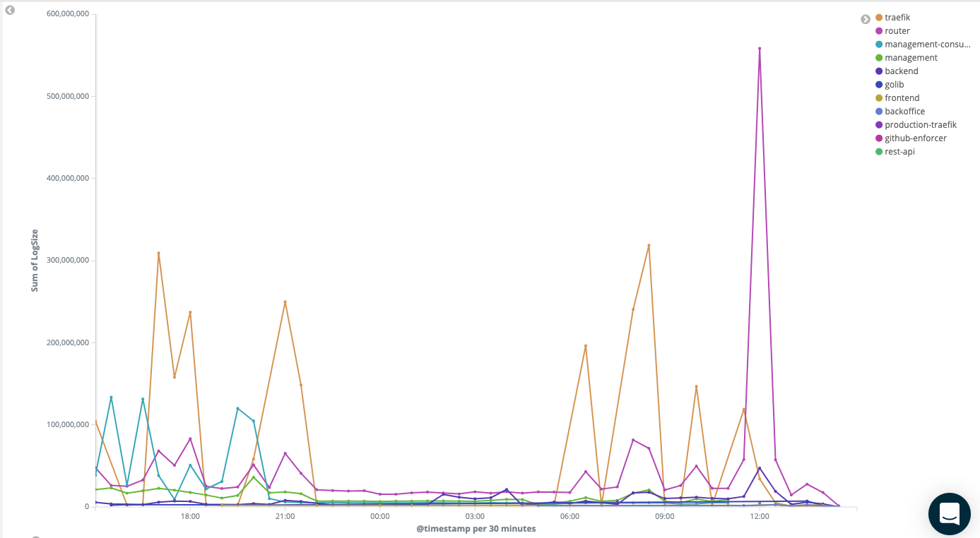Open the chat widget in the corner
Viewport: 980px width, 538px height.
click(x=949, y=513)
